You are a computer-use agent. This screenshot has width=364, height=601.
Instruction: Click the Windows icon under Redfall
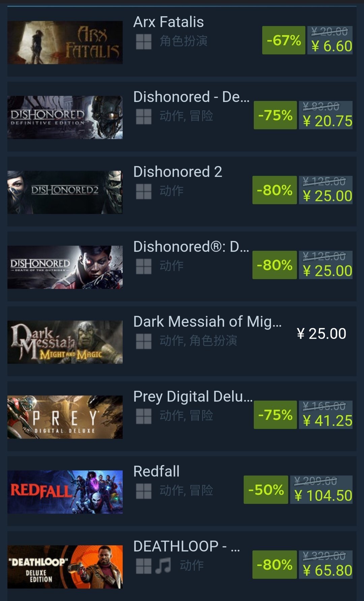pos(144,491)
